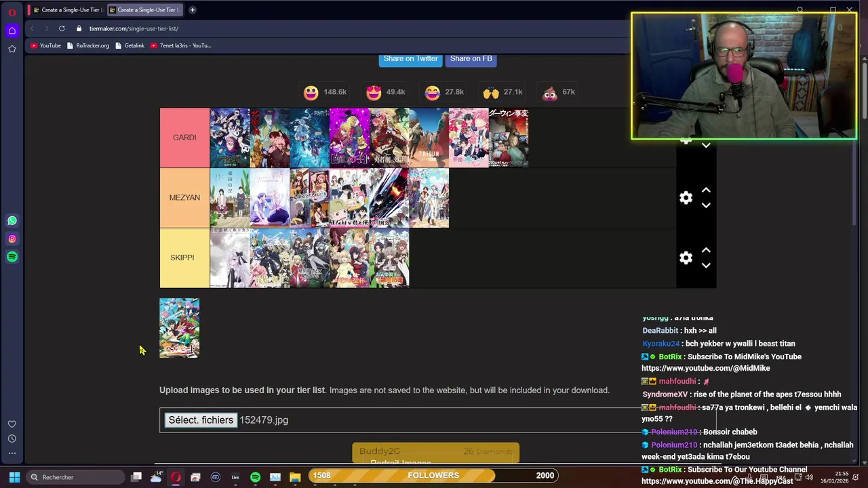Reload the tiermaker page
The image size is (868, 488).
pos(62,28)
